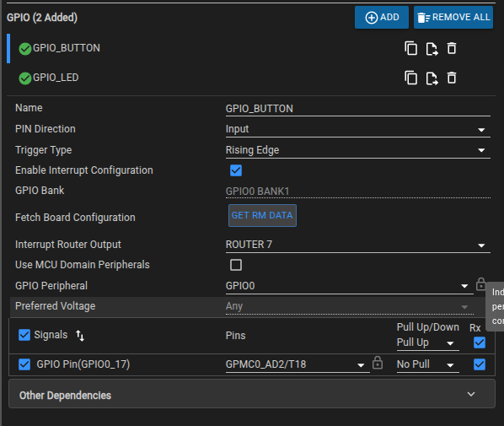The image size is (504, 426).
Task: Select the GPIO_LED instance row
Action: pyautogui.click(x=250, y=78)
